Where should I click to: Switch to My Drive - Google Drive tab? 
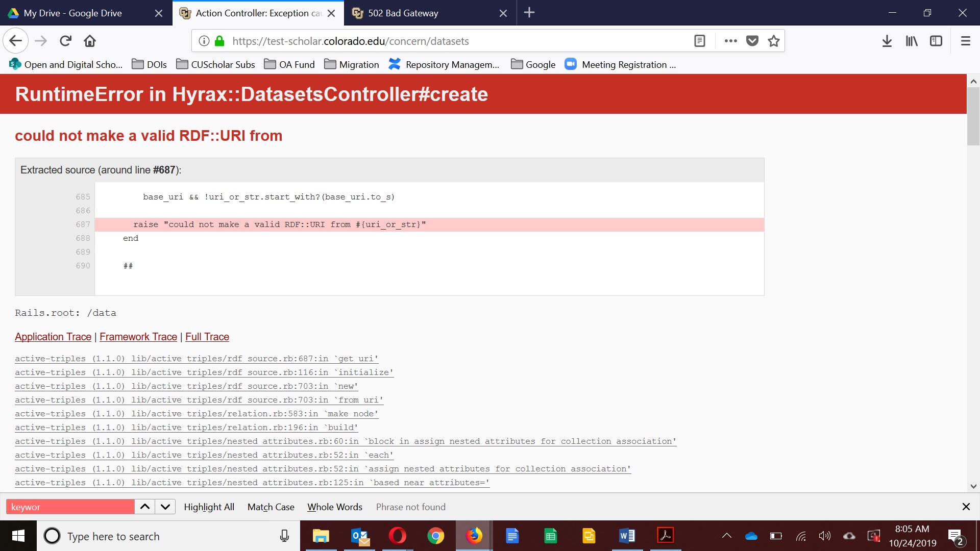click(x=86, y=13)
